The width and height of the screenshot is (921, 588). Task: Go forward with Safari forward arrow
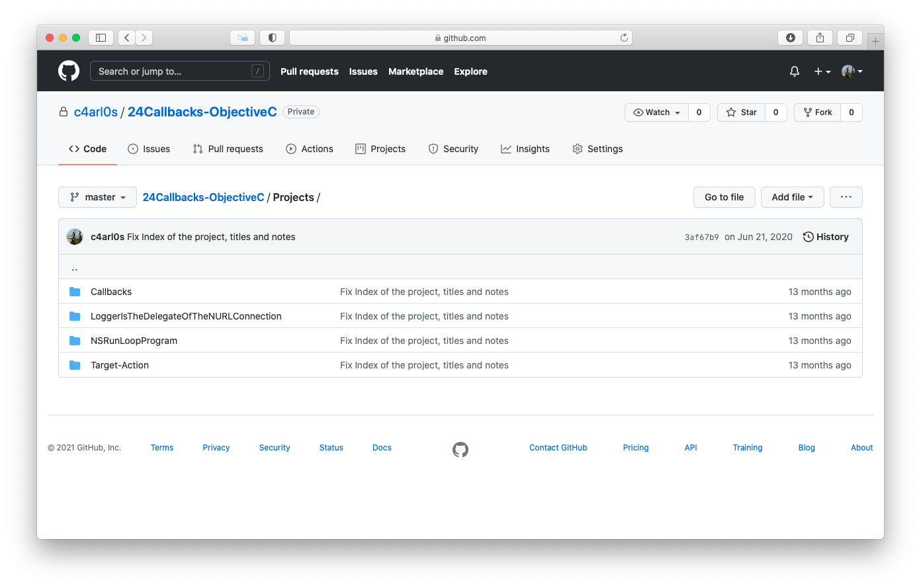(x=144, y=38)
